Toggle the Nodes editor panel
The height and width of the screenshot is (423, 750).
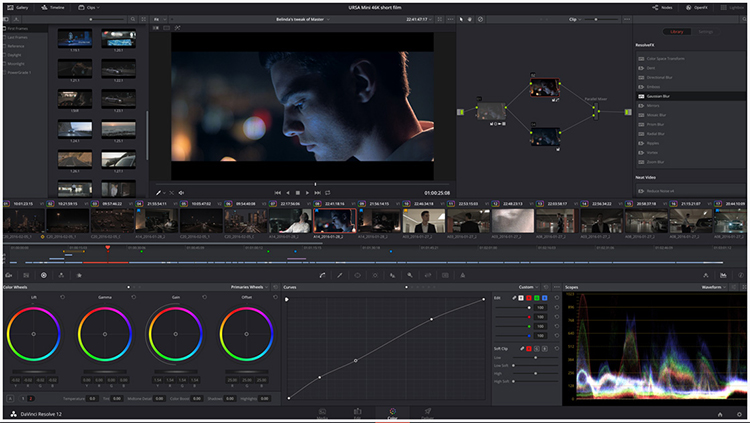pos(662,8)
